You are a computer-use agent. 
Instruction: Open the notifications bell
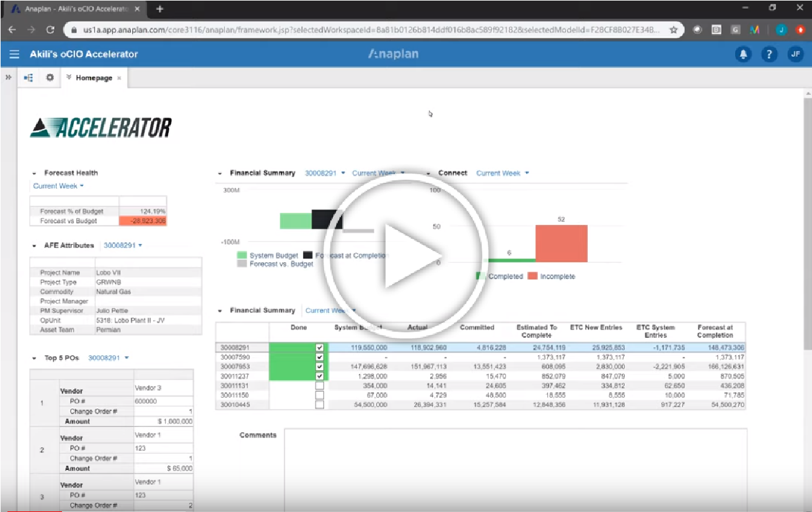(743, 55)
